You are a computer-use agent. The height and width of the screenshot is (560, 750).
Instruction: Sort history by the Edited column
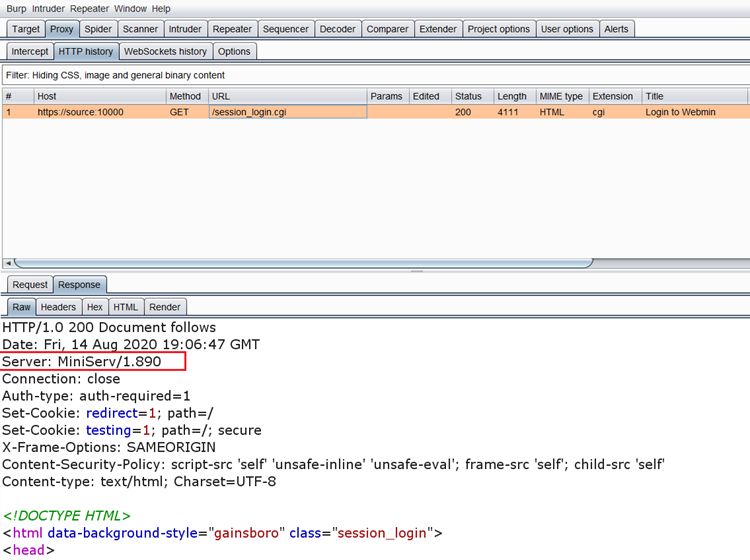[x=430, y=97]
